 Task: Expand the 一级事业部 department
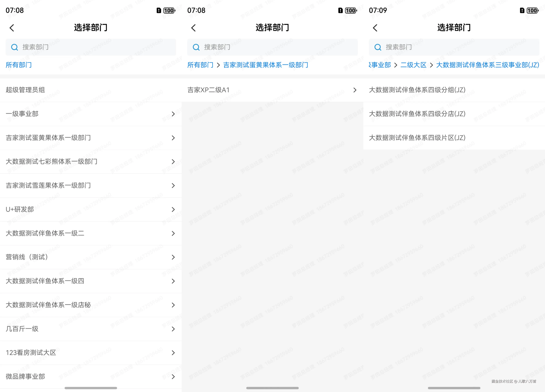[x=173, y=114]
